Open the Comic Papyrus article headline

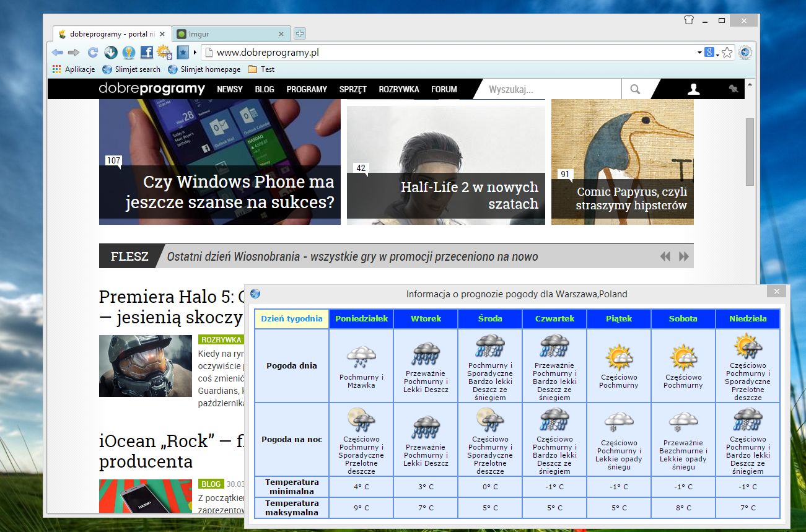(631, 198)
